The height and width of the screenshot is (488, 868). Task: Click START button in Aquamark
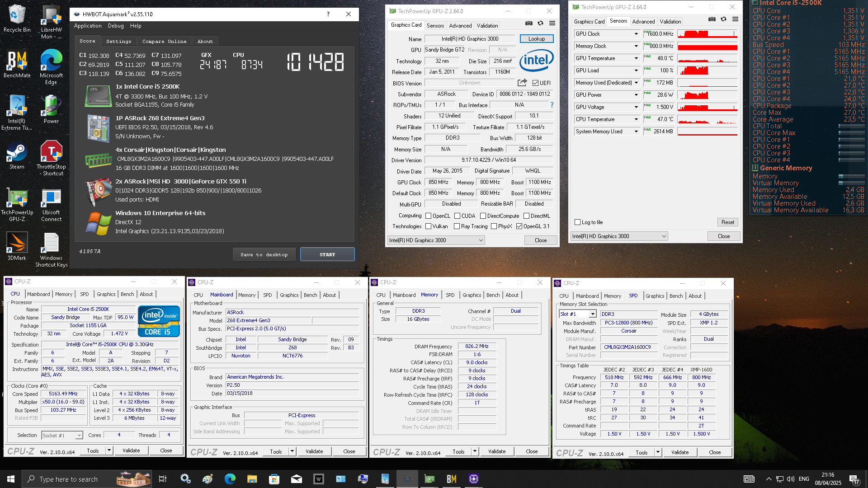[x=327, y=254]
